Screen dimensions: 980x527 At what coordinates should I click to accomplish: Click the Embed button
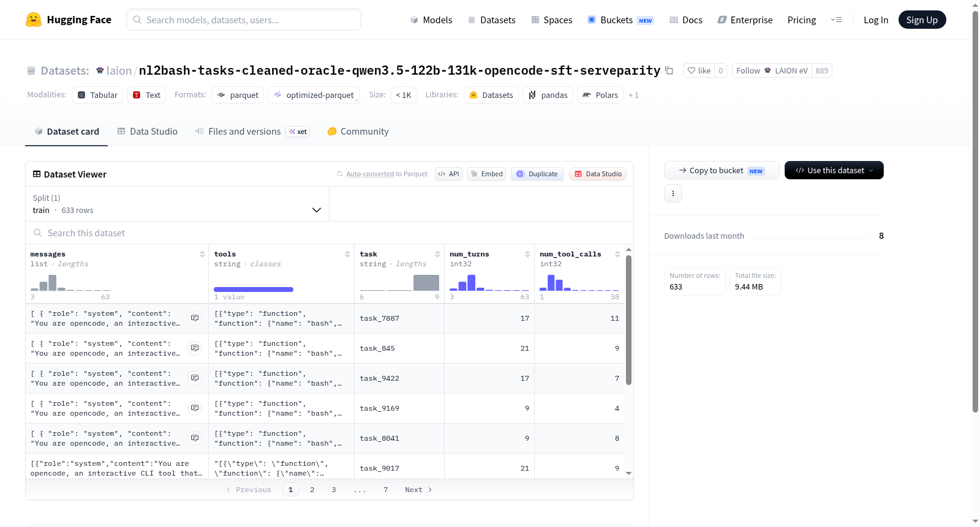coord(487,174)
